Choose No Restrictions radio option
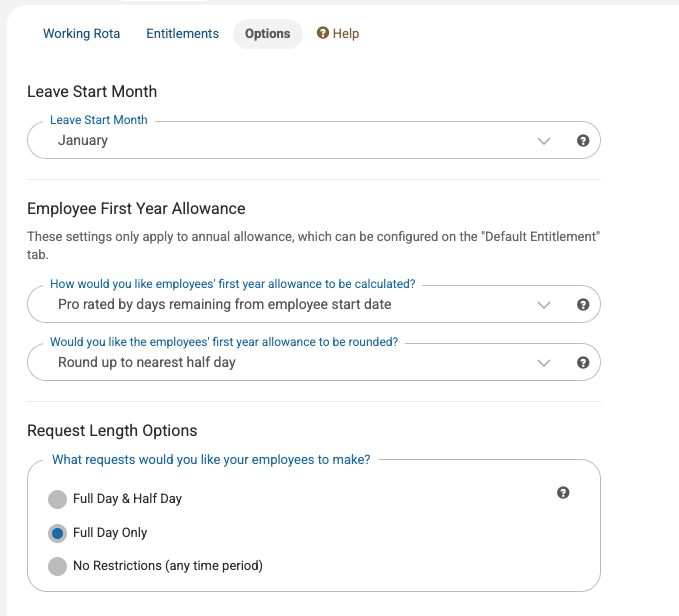Screen dimensions: 679x616 click(x=57, y=566)
